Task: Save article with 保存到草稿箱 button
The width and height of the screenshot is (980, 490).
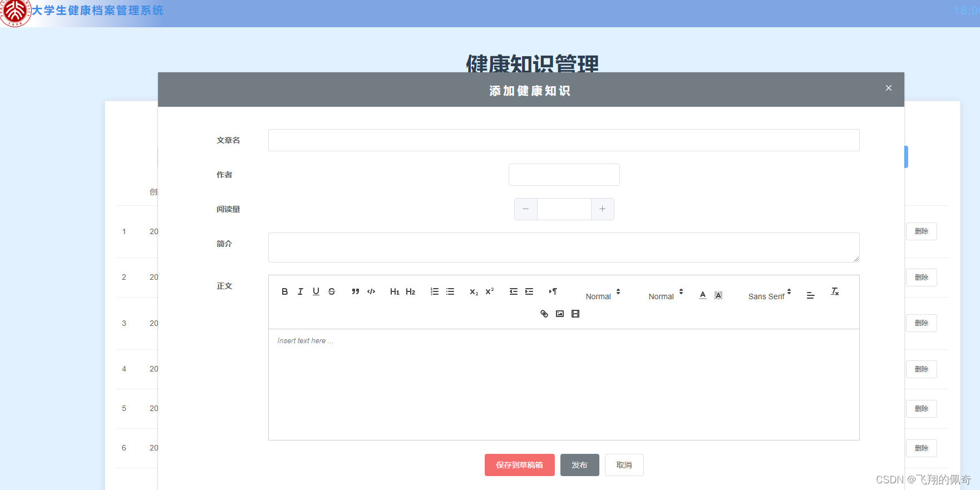Action: 519,465
